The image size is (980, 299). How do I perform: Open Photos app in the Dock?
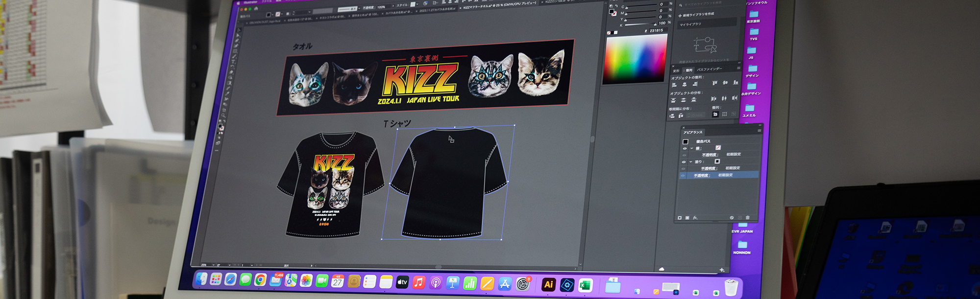tap(306, 280)
